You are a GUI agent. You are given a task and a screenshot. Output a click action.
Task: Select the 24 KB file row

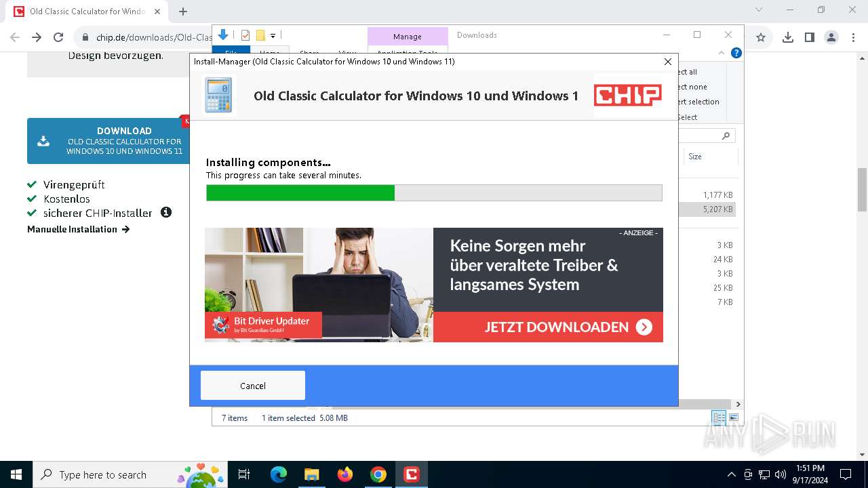pos(707,260)
